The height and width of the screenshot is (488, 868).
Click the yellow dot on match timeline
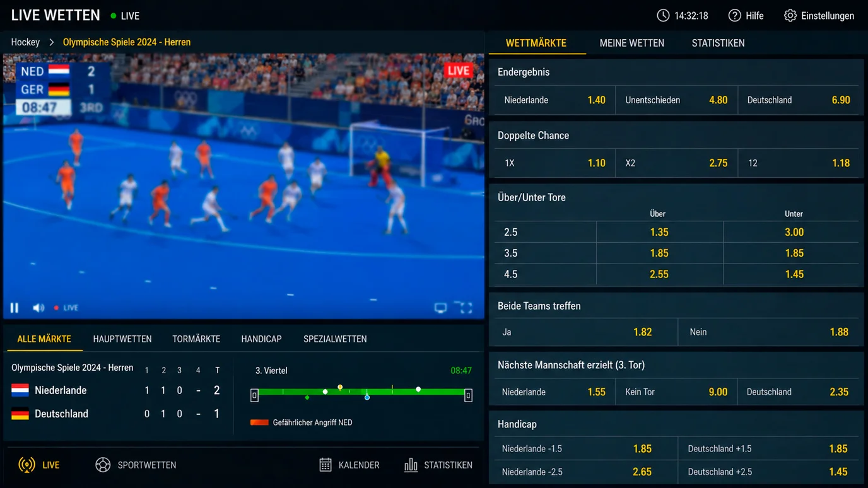point(340,387)
